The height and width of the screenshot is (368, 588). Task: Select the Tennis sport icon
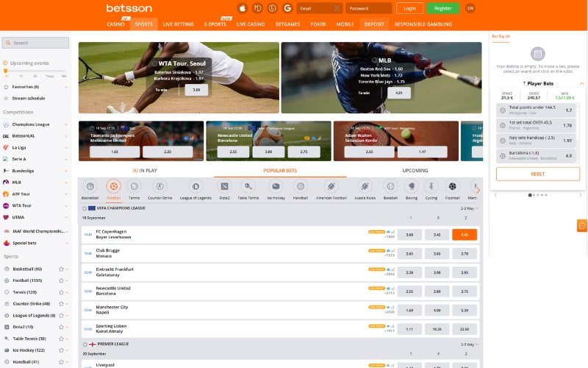click(x=134, y=186)
